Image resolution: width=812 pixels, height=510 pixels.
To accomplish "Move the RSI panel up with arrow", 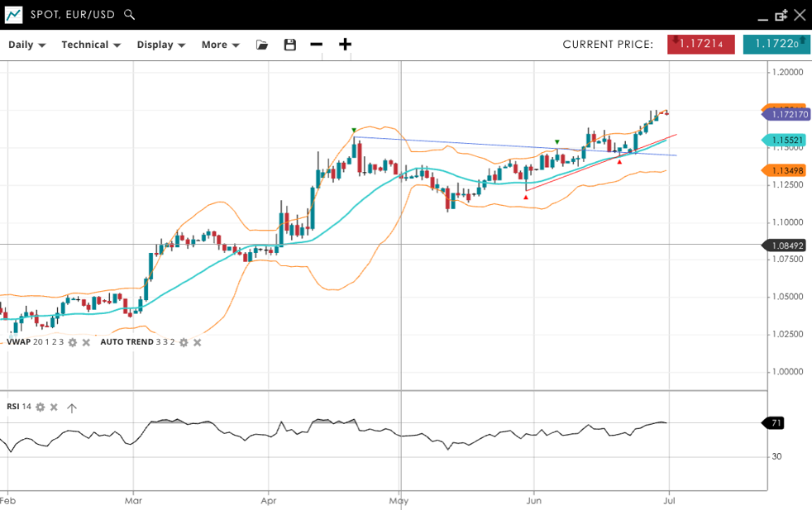I will click(72, 408).
